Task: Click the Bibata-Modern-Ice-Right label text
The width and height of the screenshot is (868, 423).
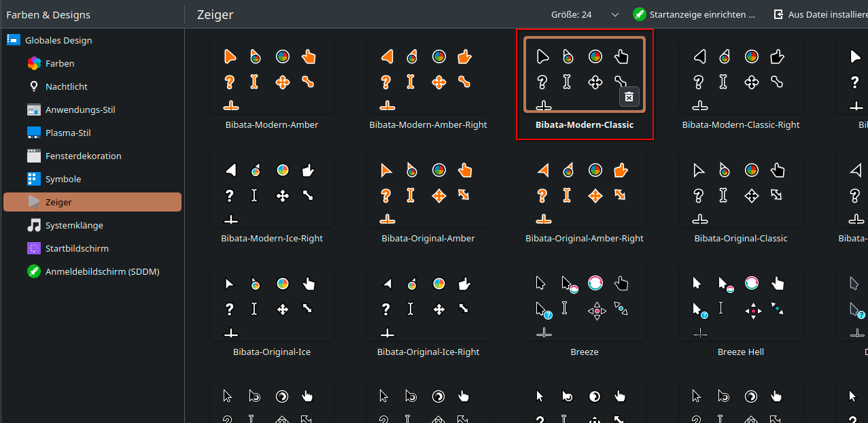Action: point(272,239)
